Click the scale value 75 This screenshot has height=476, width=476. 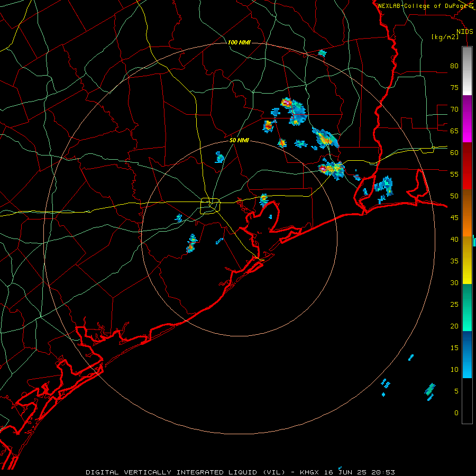454,87
